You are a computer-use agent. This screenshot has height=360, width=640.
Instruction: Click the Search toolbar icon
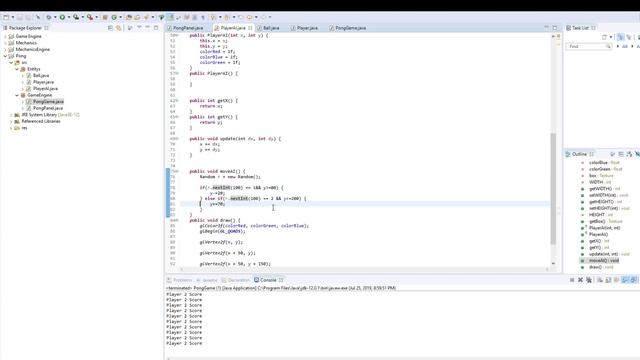click(146, 17)
